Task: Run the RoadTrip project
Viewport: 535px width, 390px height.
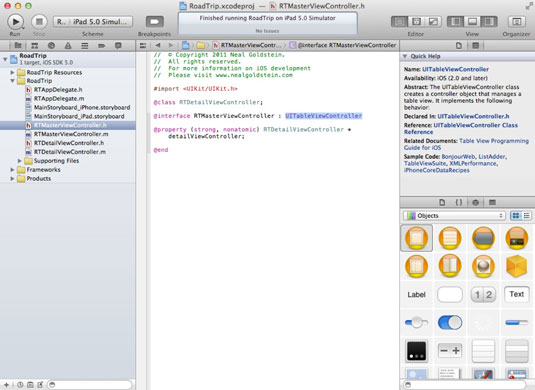Action: click(x=15, y=22)
